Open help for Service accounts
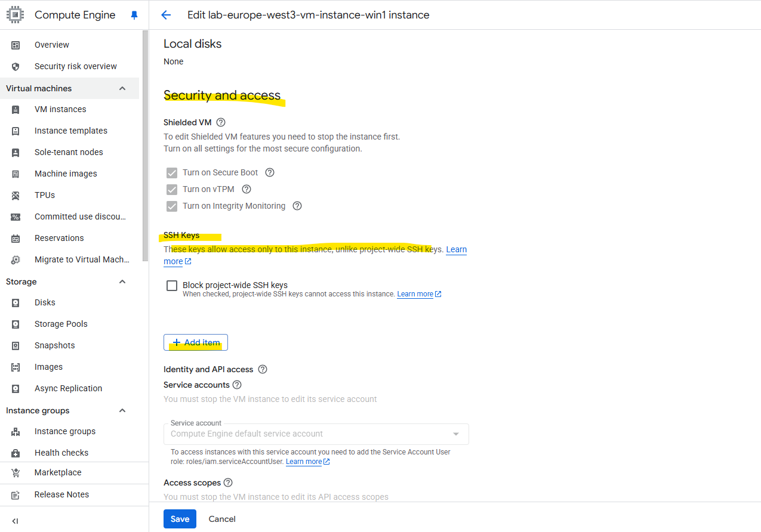This screenshot has width=761, height=532. click(x=237, y=385)
